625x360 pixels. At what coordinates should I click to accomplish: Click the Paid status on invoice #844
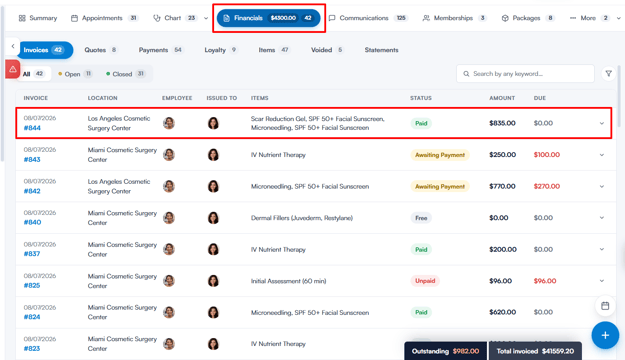click(421, 123)
